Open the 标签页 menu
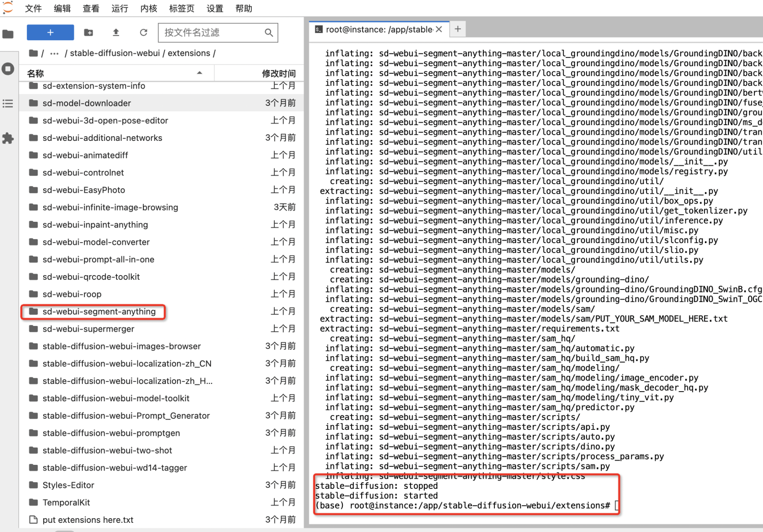Image resolution: width=763 pixels, height=532 pixels. coord(182,8)
